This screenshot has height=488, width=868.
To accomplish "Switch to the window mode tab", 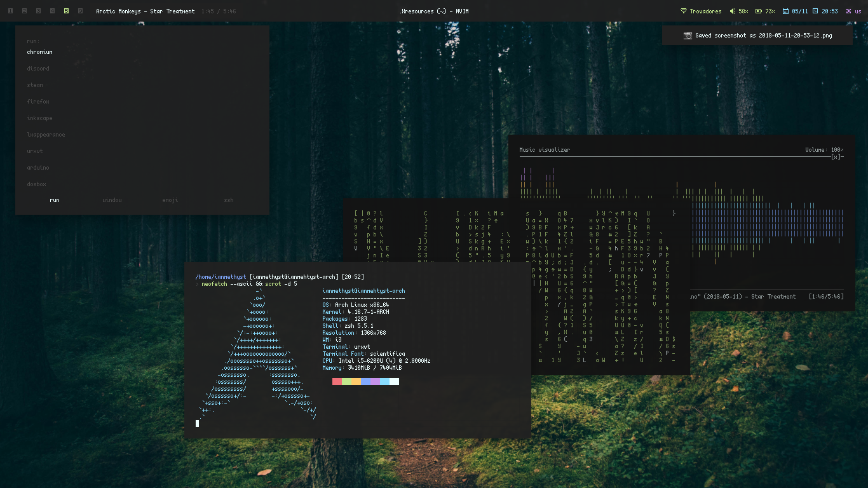I will [112, 200].
